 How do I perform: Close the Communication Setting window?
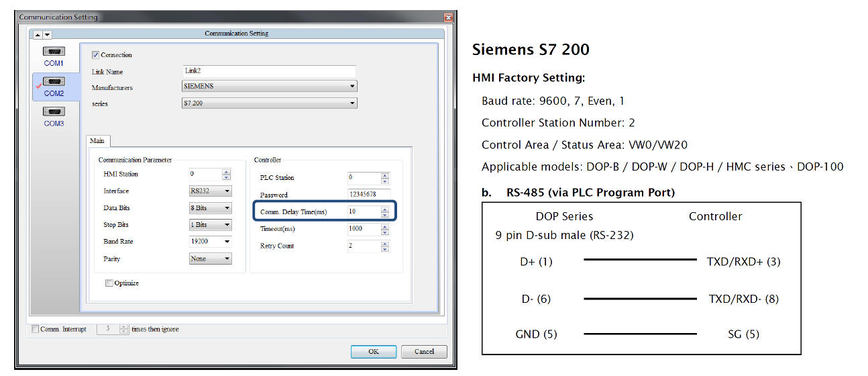(x=448, y=17)
